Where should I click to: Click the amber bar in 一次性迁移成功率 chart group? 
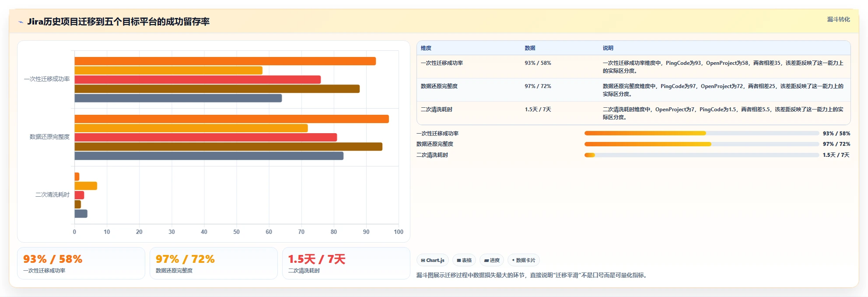(168, 71)
